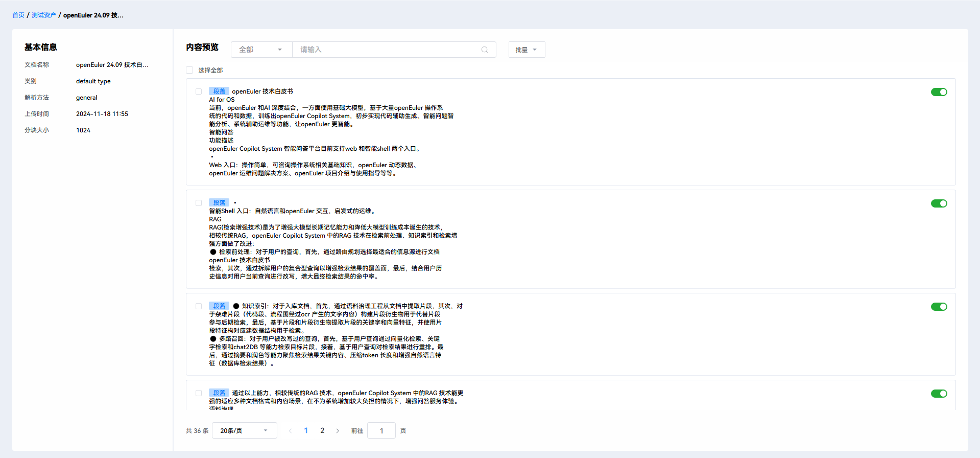The image size is (980, 458).
Task: Open page 2 of pagination
Action: [322, 430]
